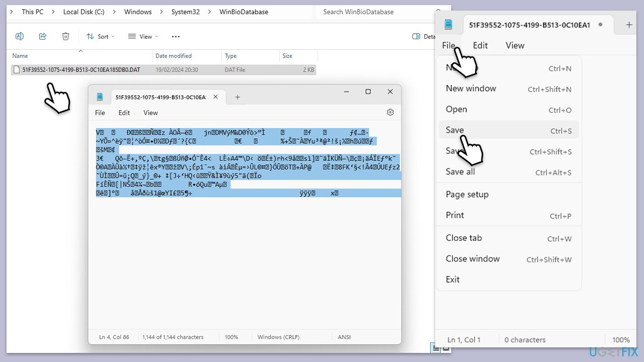Add new tab in right Notepad window
The image size is (644, 362).
tap(628, 25)
